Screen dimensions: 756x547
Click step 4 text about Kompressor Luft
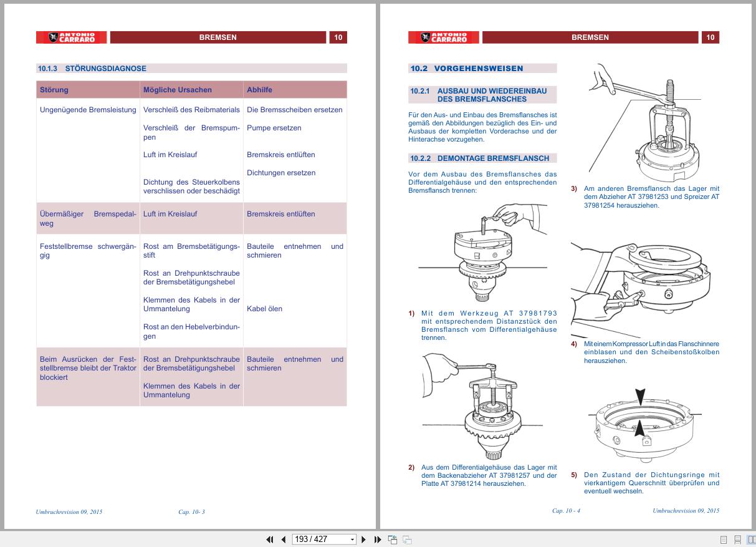[x=651, y=352]
